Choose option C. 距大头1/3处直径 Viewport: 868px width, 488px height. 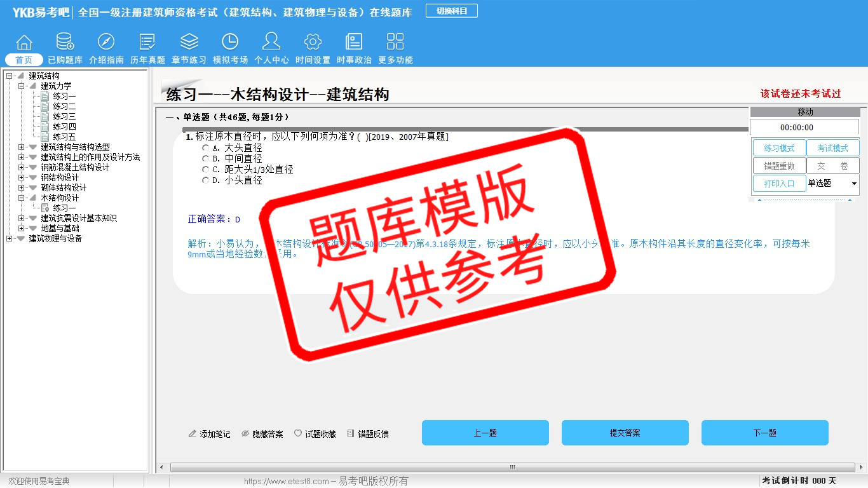click(x=205, y=170)
